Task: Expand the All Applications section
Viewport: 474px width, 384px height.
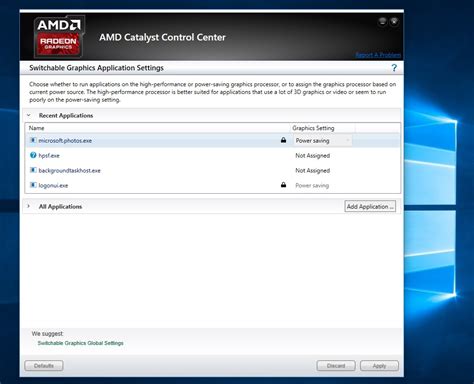Action: coord(29,206)
